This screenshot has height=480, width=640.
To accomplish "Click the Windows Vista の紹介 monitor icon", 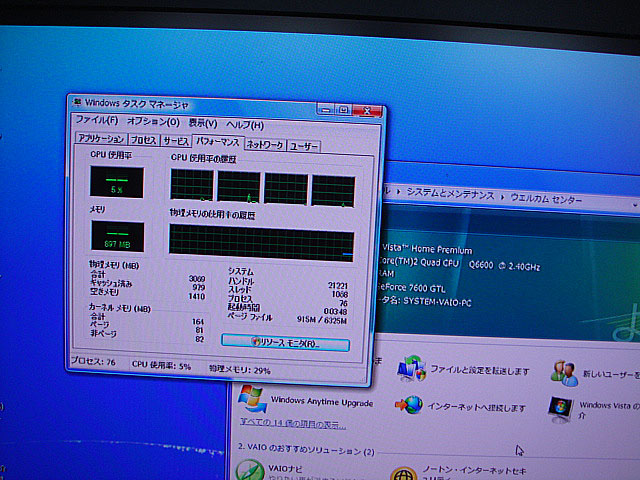I will pos(560,409).
